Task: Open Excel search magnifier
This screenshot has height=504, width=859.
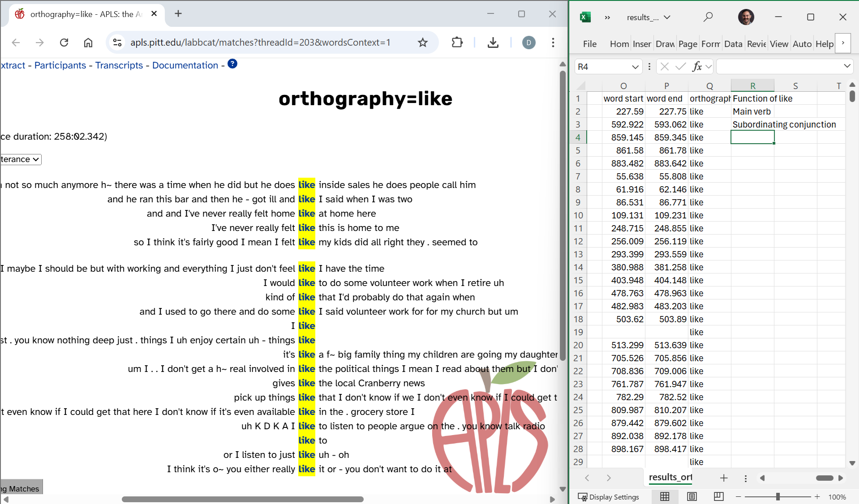Action: [x=708, y=17]
